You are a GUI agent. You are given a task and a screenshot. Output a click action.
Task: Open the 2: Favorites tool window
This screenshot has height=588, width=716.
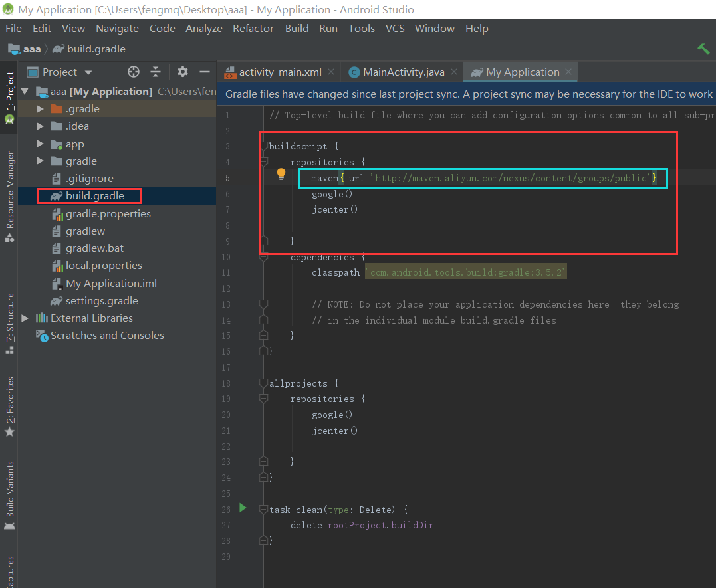pos(9,407)
